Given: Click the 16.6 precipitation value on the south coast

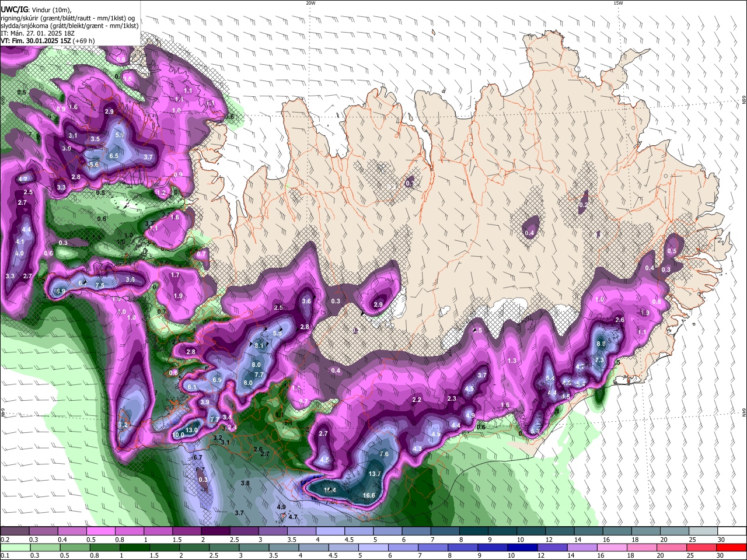Looking at the screenshot, I should point(369,495).
